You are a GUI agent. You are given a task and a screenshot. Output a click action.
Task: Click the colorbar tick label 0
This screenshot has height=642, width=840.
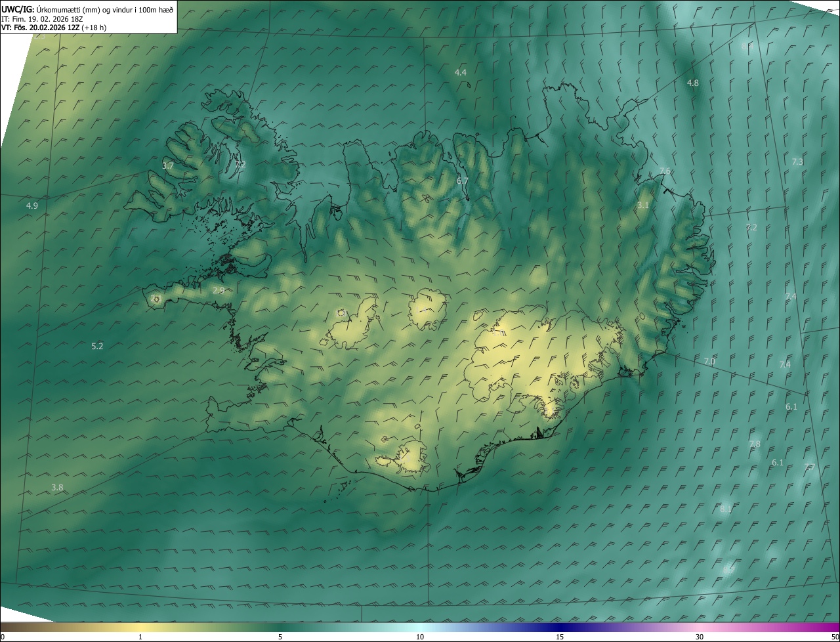3,637
